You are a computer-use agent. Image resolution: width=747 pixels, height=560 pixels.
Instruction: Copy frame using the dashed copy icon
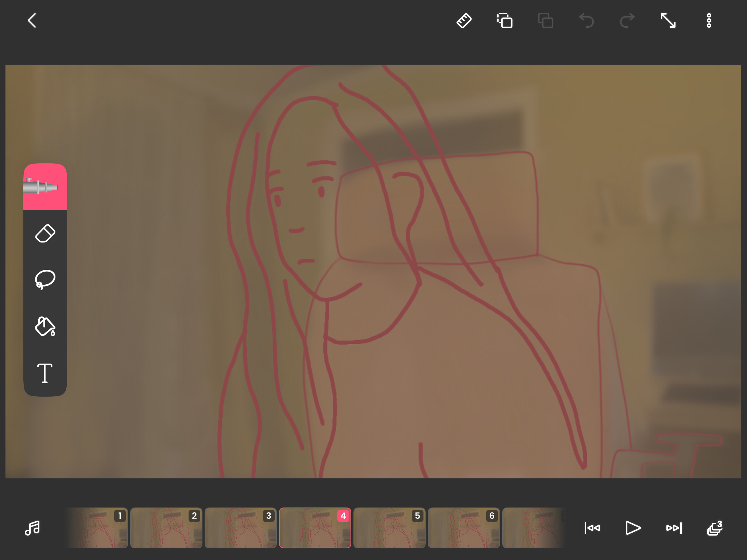pyautogui.click(x=505, y=20)
